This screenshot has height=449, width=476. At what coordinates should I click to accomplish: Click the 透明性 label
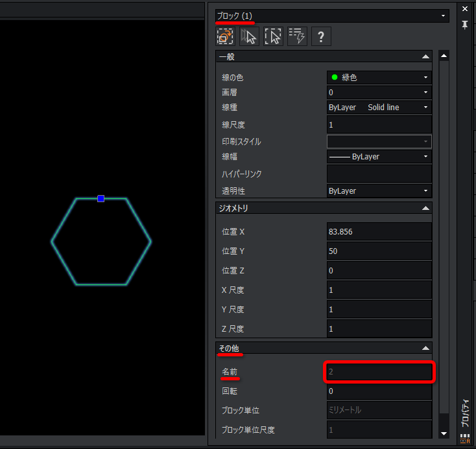[233, 191]
